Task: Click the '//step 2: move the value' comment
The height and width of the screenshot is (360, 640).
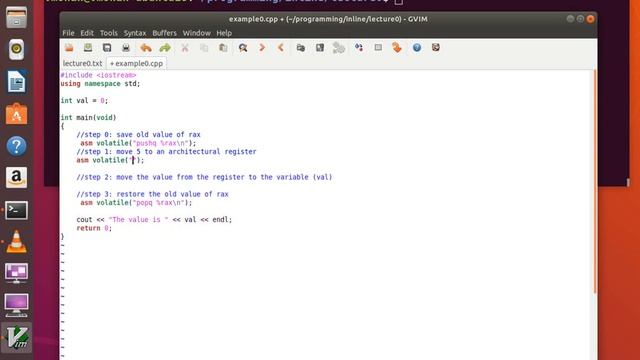Action: pos(204,177)
